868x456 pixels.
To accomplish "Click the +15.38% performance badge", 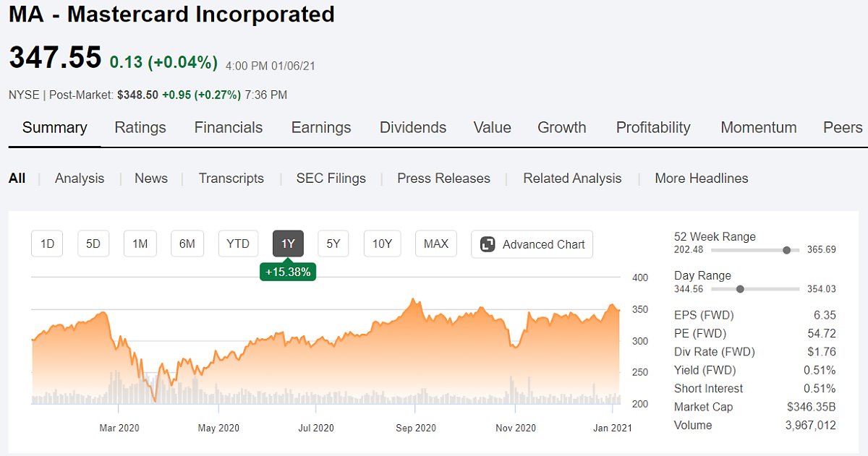I will tap(288, 272).
